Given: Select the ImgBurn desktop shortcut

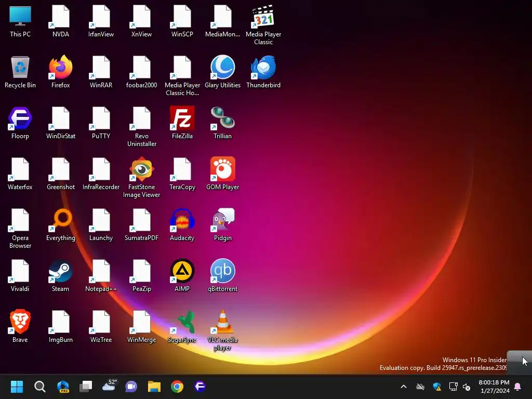Looking at the screenshot, I should [60, 327].
